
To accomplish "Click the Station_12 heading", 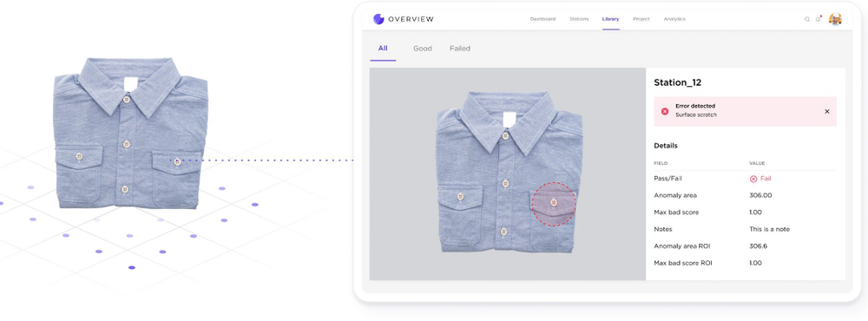I will click(x=678, y=83).
